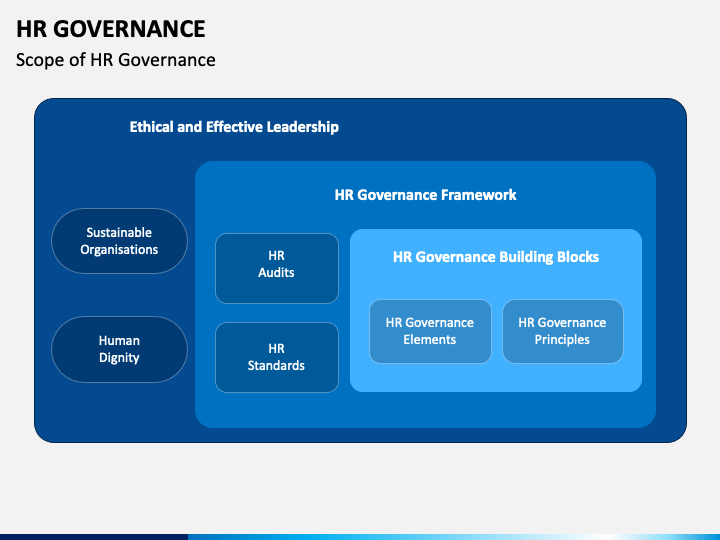Select the HR Governance Principles box

tap(563, 331)
